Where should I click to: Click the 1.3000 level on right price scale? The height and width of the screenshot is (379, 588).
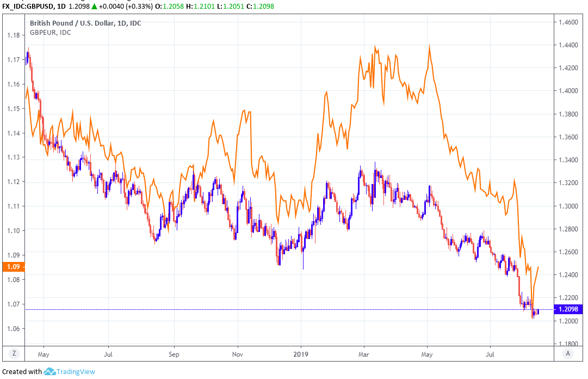567,206
